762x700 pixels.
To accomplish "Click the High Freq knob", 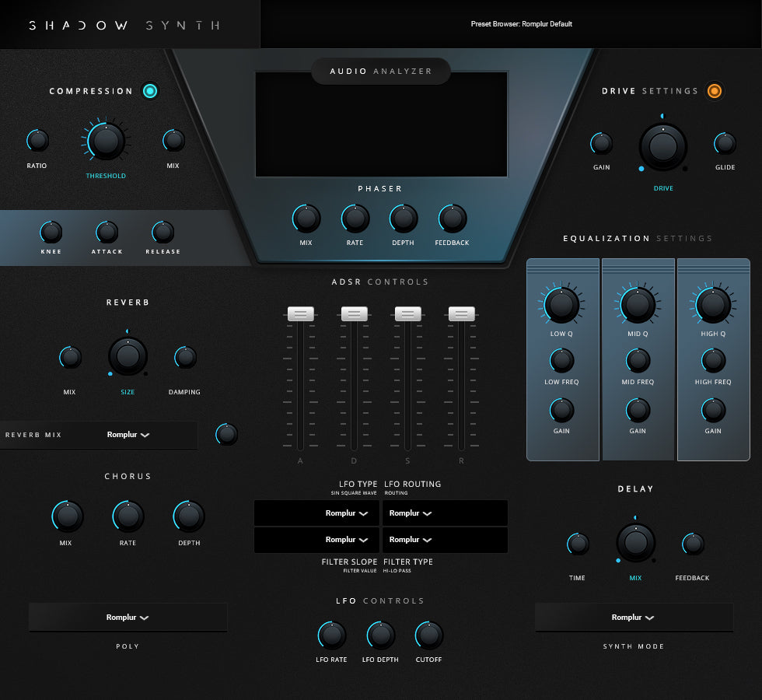I will tap(714, 361).
